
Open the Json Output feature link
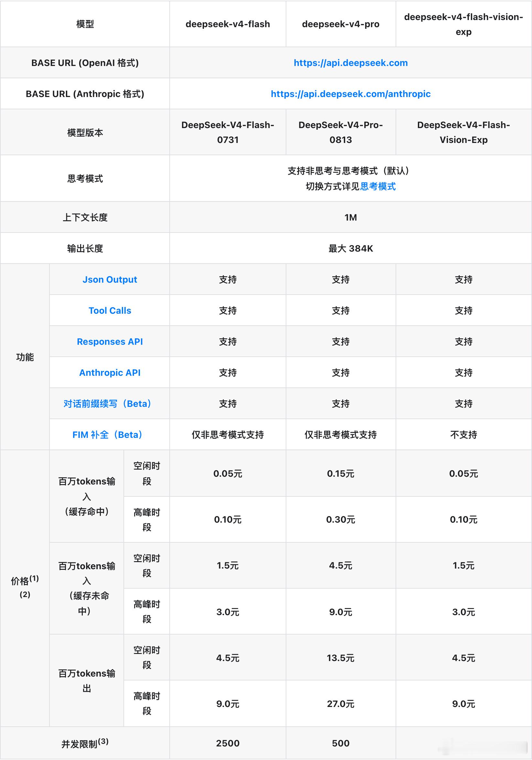[x=110, y=280]
